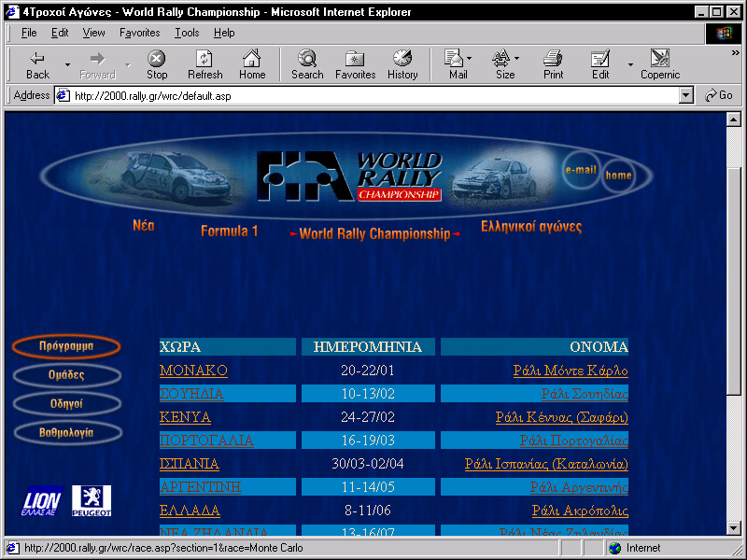Expand the address bar dropdown list
The width and height of the screenshot is (747, 560).
[685, 95]
